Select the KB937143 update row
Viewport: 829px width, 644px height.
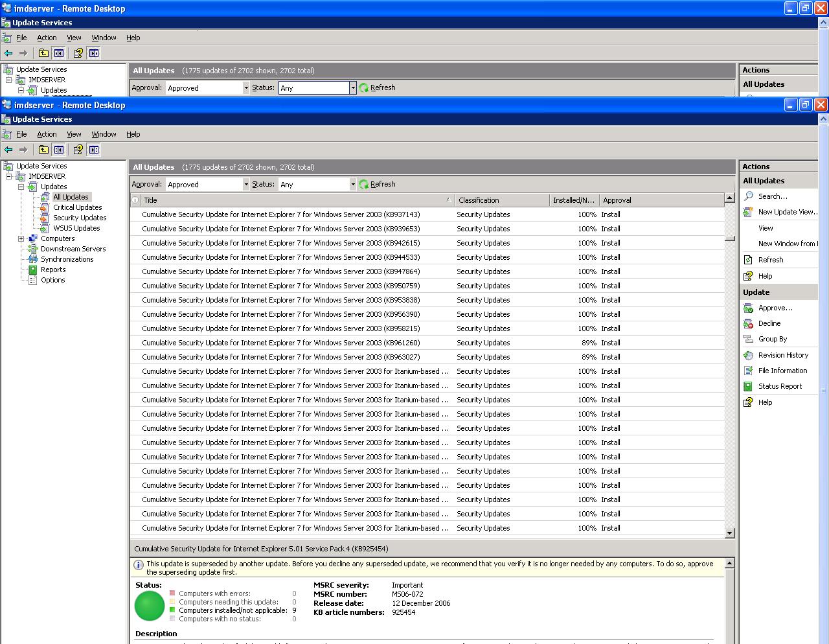[427, 214]
